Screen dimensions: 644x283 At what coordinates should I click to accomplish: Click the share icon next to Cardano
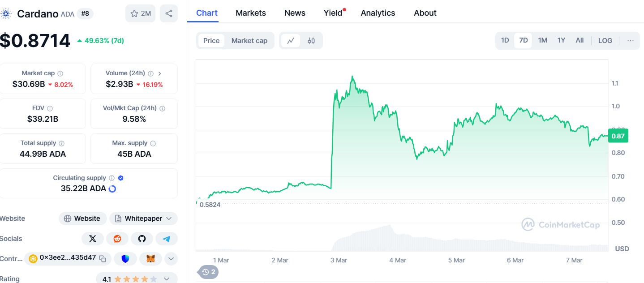[168, 13]
